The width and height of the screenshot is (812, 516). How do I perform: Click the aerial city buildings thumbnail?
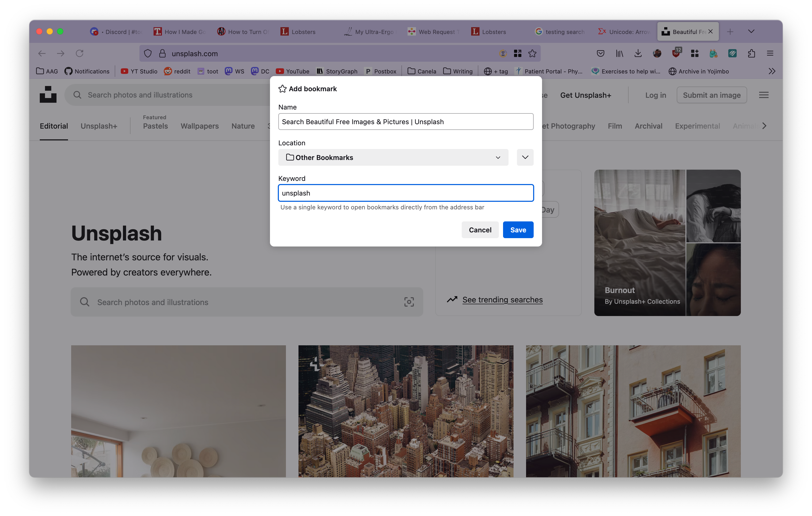405,411
